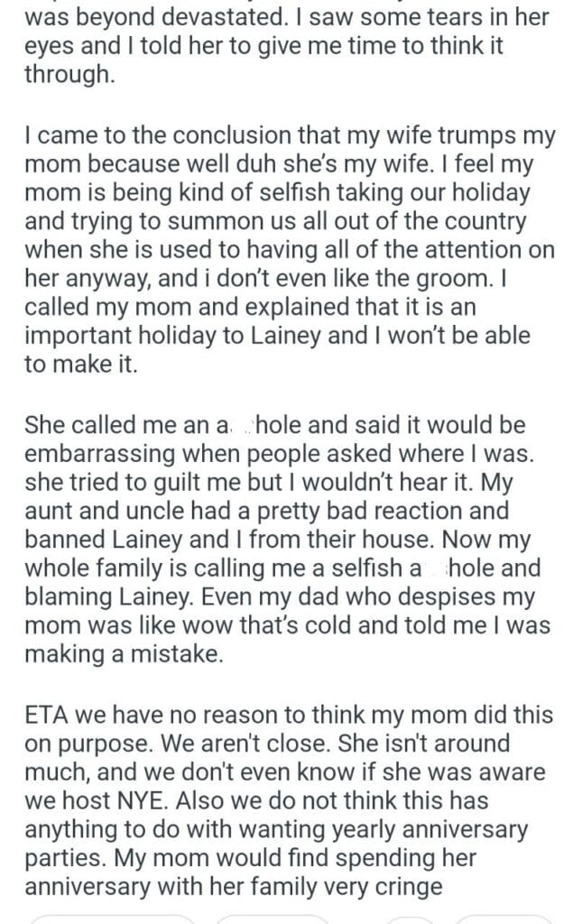Screen dimensions: 582x924
Task: Click the line "making a mistake."
Action: coord(123,656)
